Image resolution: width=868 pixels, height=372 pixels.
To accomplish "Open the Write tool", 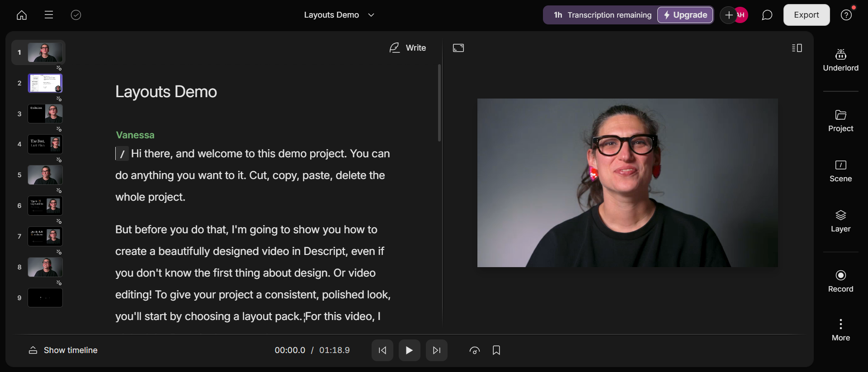I will [x=407, y=47].
